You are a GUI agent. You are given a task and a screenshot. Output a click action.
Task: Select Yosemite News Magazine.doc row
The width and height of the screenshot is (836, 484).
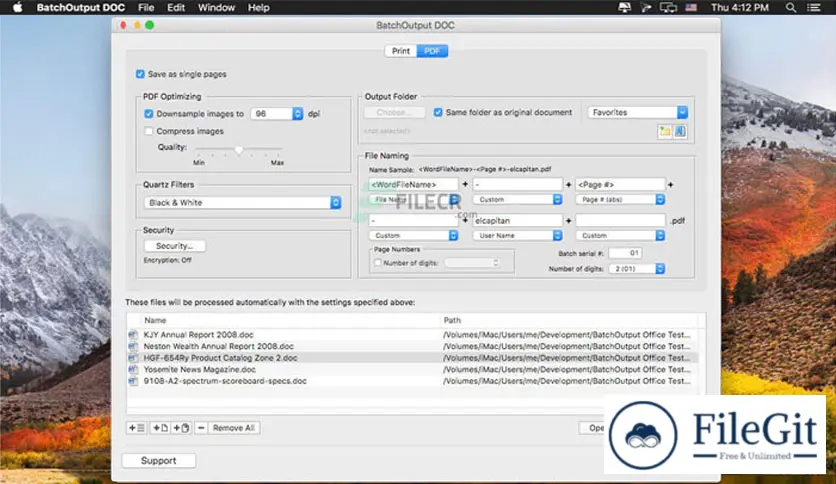413,369
